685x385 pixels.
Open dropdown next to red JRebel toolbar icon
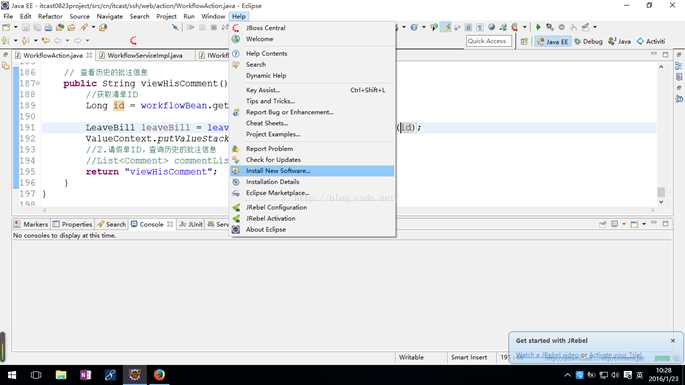coord(525,27)
